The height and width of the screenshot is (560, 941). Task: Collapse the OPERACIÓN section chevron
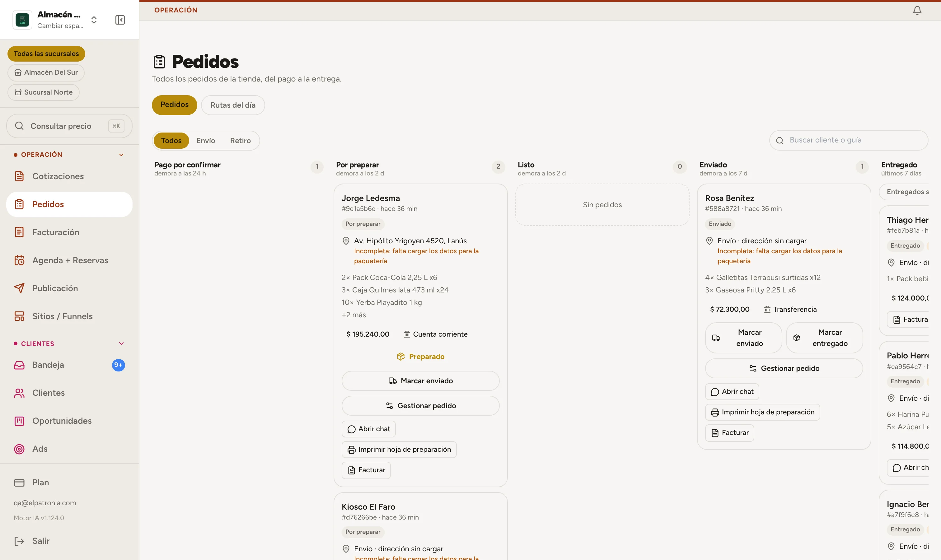point(121,155)
